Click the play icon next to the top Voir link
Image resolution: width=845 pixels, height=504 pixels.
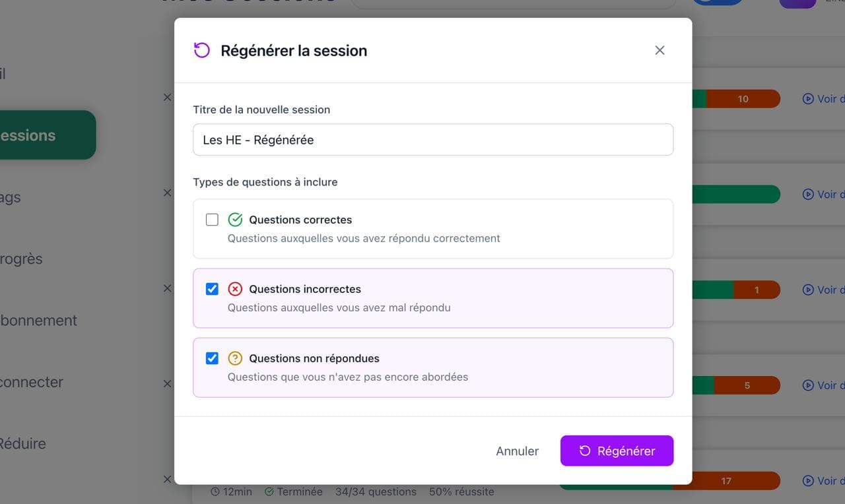tap(807, 98)
